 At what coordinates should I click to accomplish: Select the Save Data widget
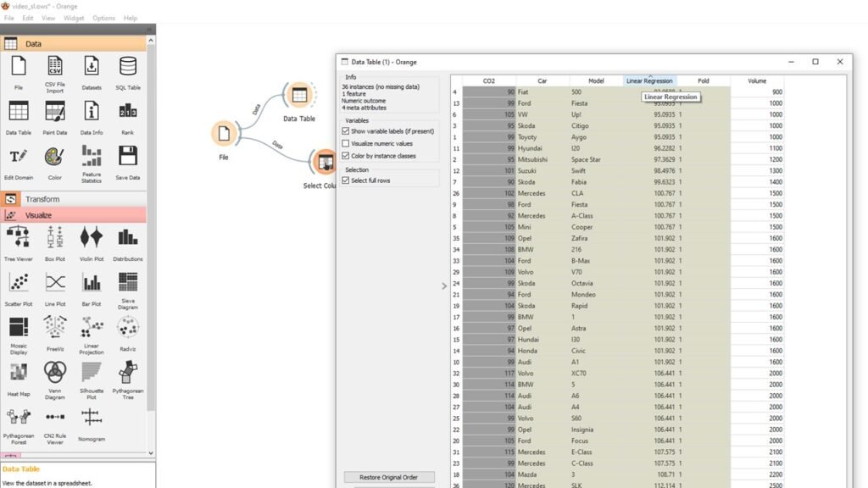click(128, 163)
